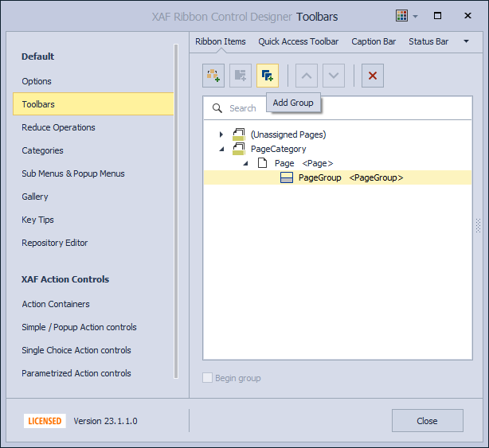Select the Page tree row label

[284, 163]
